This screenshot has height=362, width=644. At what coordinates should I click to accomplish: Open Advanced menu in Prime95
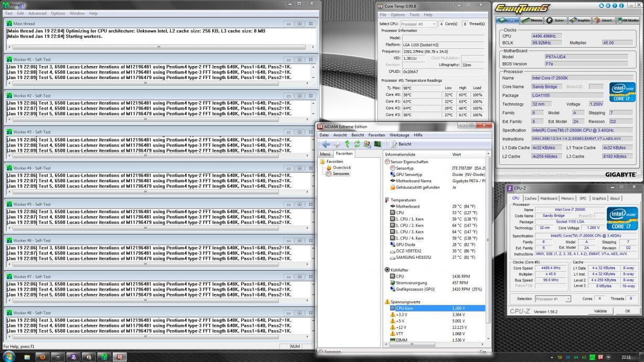click(37, 13)
